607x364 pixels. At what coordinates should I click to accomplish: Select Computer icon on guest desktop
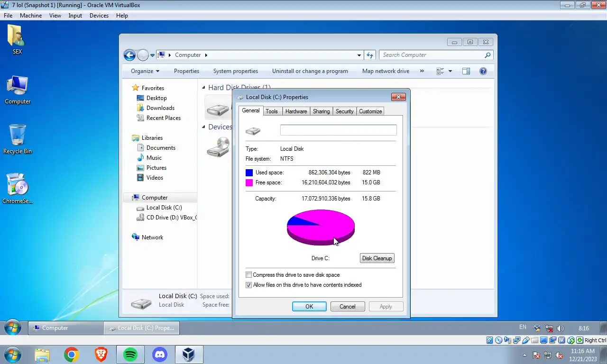pyautogui.click(x=18, y=90)
